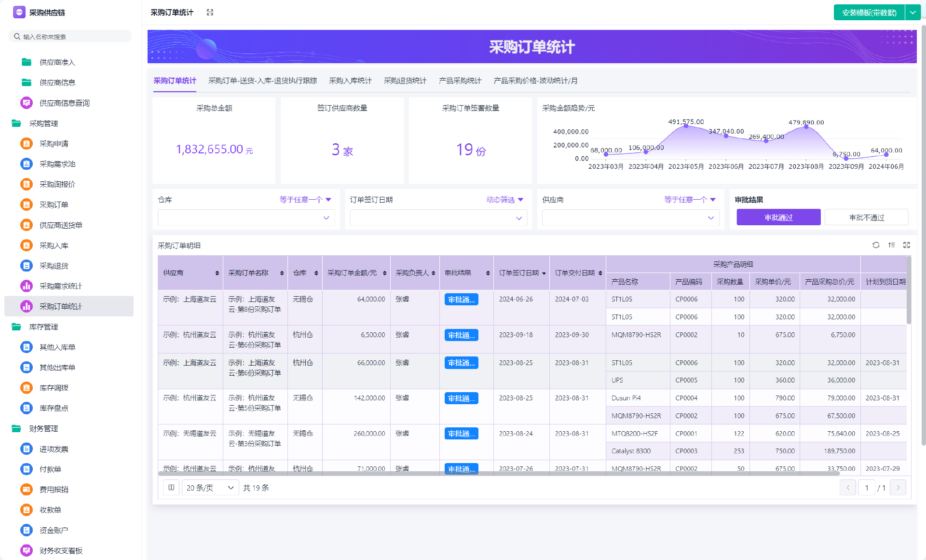Select the 审批不通过 filter option
The width and height of the screenshot is (926, 560).
[x=866, y=217]
